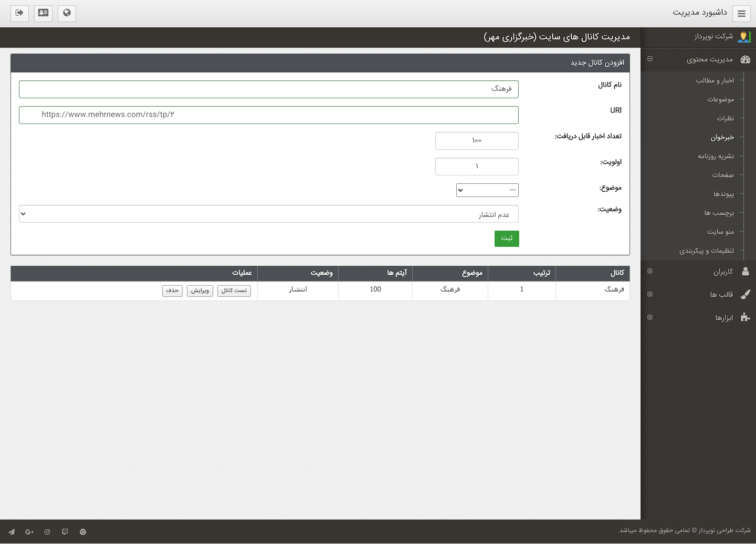Open the موضوع subject dropdown
Screen dimensions: 756x551
(487, 190)
